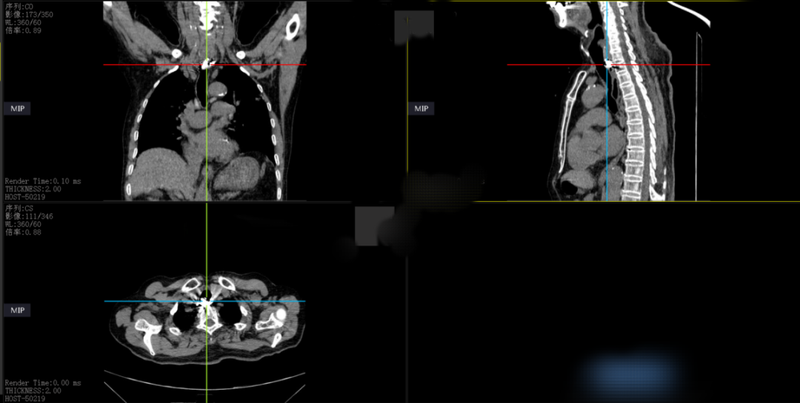This screenshot has height=403, width=800.
Task: Click the MIP button in the axial view
Action: [17, 310]
